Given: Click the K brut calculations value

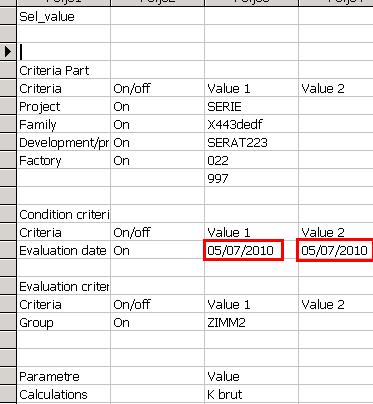Looking at the screenshot, I should [251, 394].
